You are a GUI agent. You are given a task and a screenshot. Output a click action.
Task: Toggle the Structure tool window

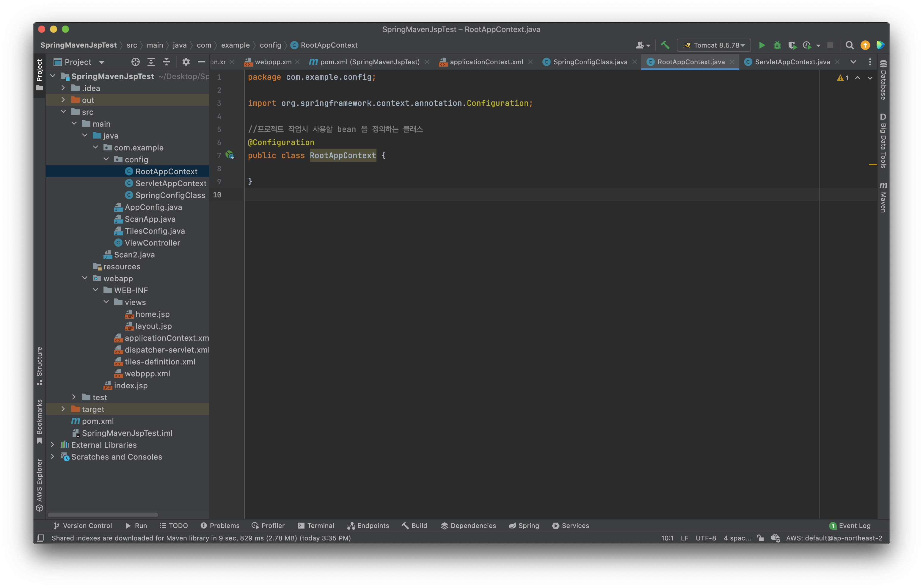tap(40, 365)
